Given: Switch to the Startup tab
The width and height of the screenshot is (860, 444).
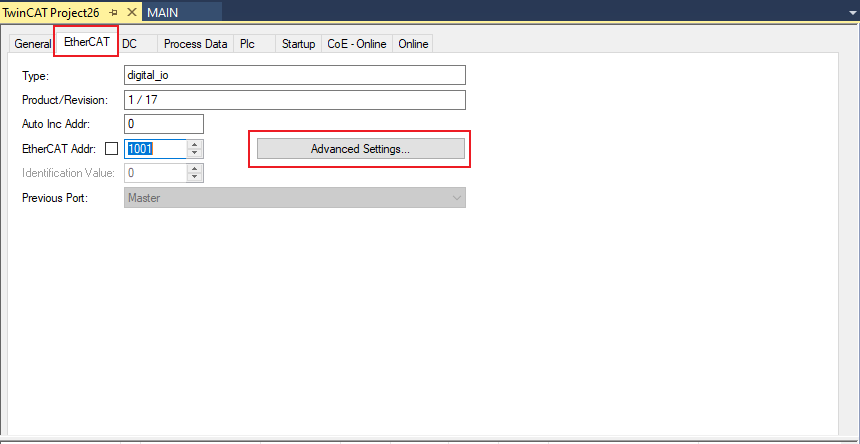Looking at the screenshot, I should tap(298, 44).
